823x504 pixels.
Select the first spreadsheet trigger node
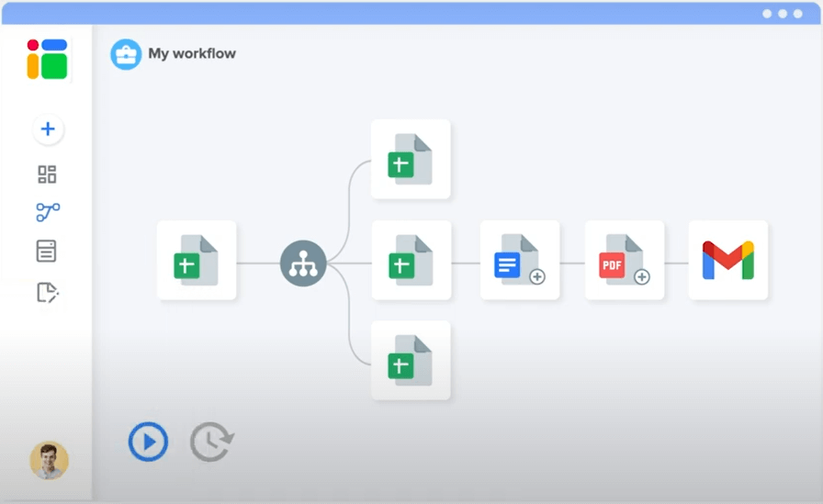197,260
